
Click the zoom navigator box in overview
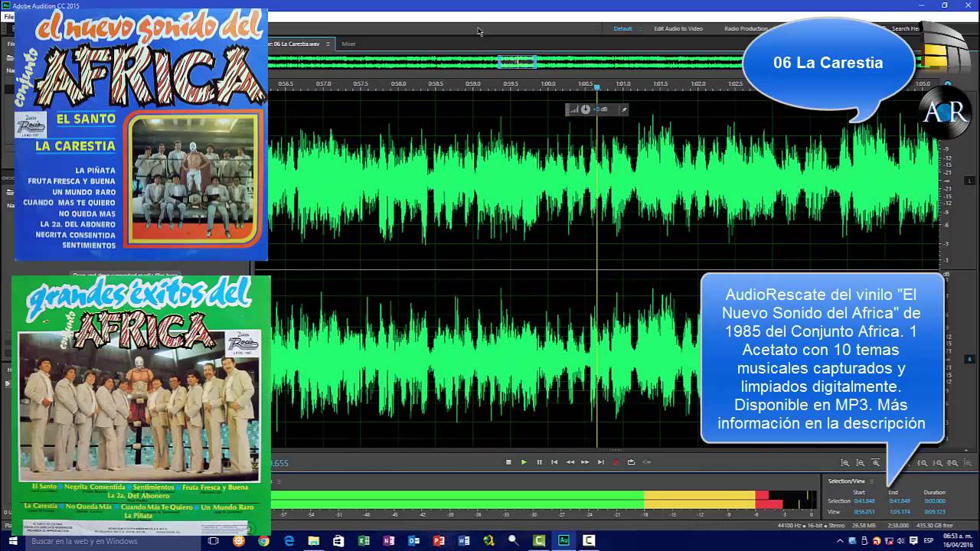(517, 61)
